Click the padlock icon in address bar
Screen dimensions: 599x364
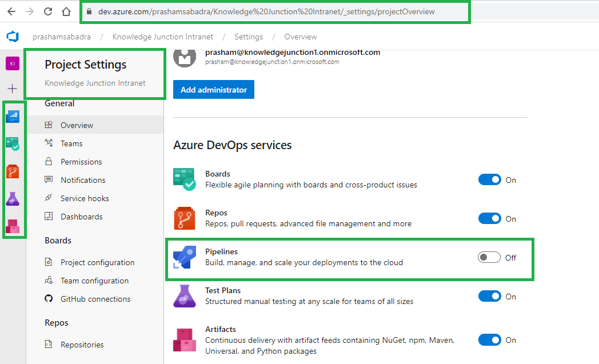click(89, 11)
